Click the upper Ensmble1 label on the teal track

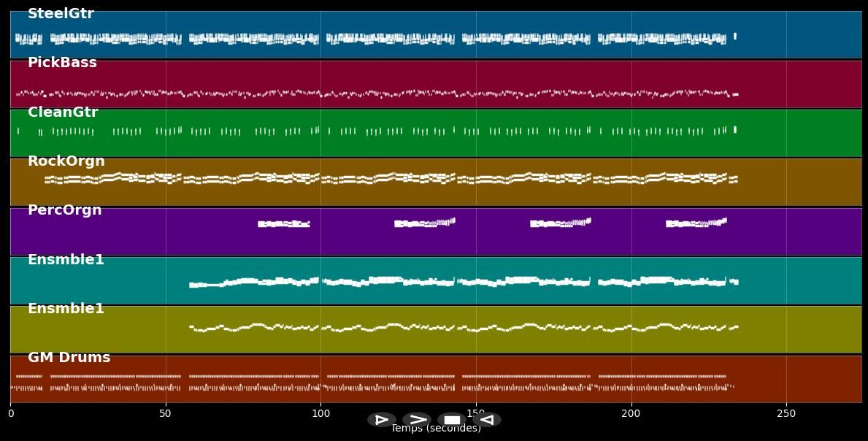66,260
